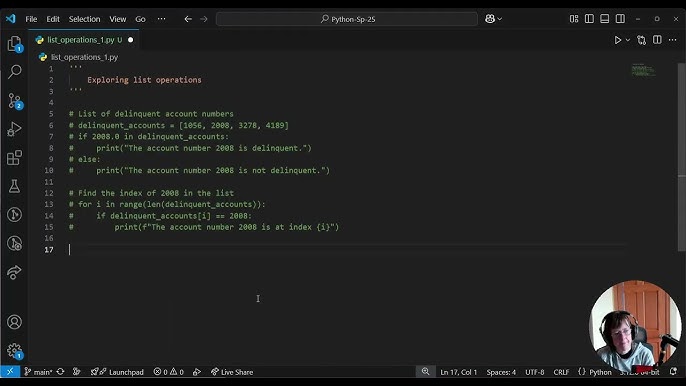Screen dimensions: 686x386
Task: Click the Live Share status bar button
Action: [232, 372]
